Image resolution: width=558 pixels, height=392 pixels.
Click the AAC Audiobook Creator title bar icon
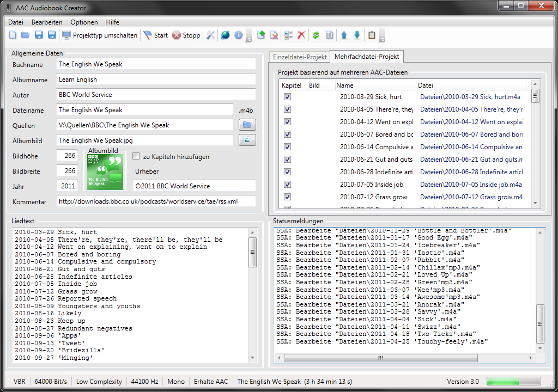(9, 8)
